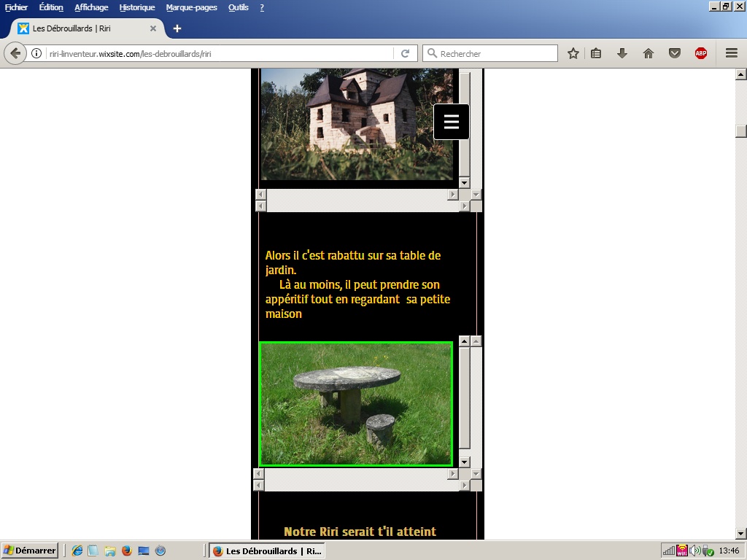Open the Historique menu
The height and width of the screenshot is (560, 747).
click(136, 7)
